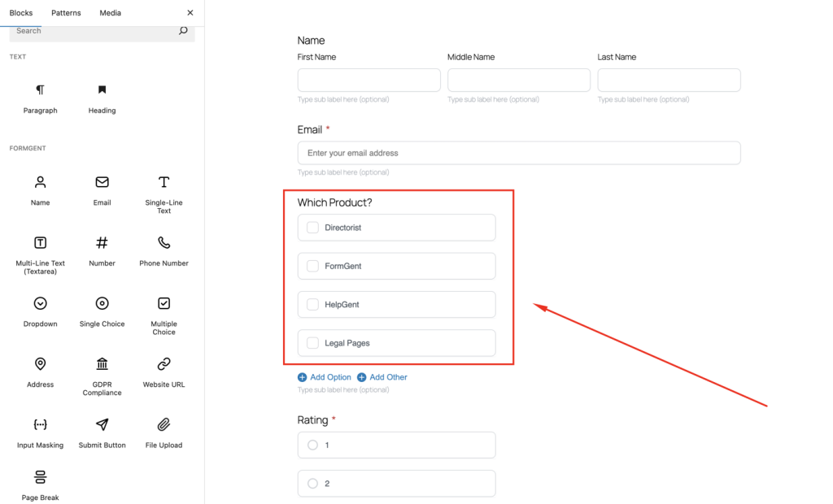Insert the Heading block
This screenshot has width=833, height=504.
[x=102, y=99]
